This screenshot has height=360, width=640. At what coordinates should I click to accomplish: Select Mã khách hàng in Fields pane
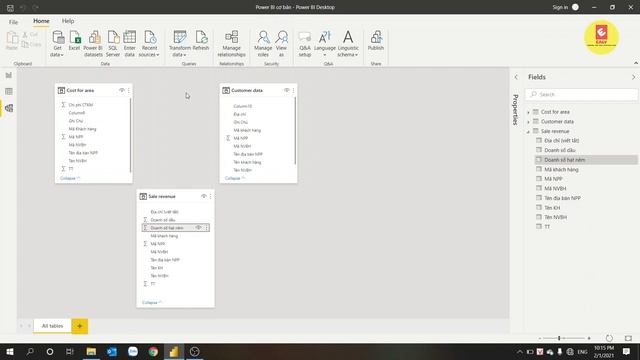561,169
